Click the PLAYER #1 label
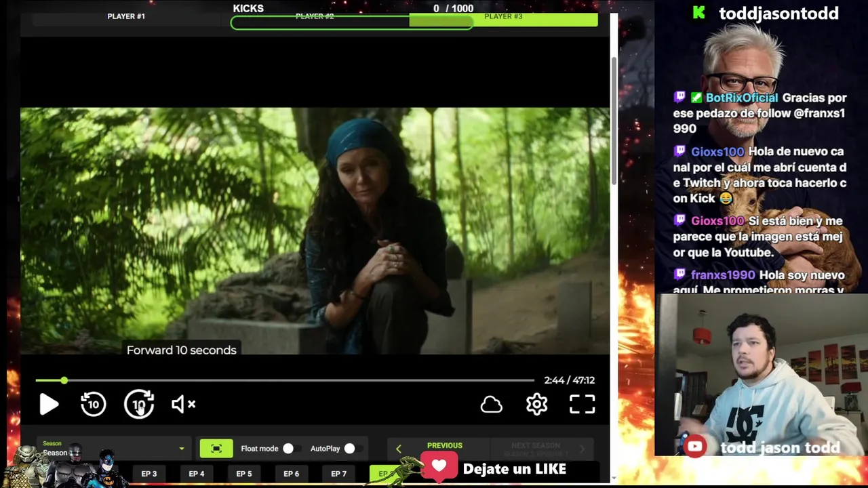Viewport: 868px width, 488px height. click(126, 16)
